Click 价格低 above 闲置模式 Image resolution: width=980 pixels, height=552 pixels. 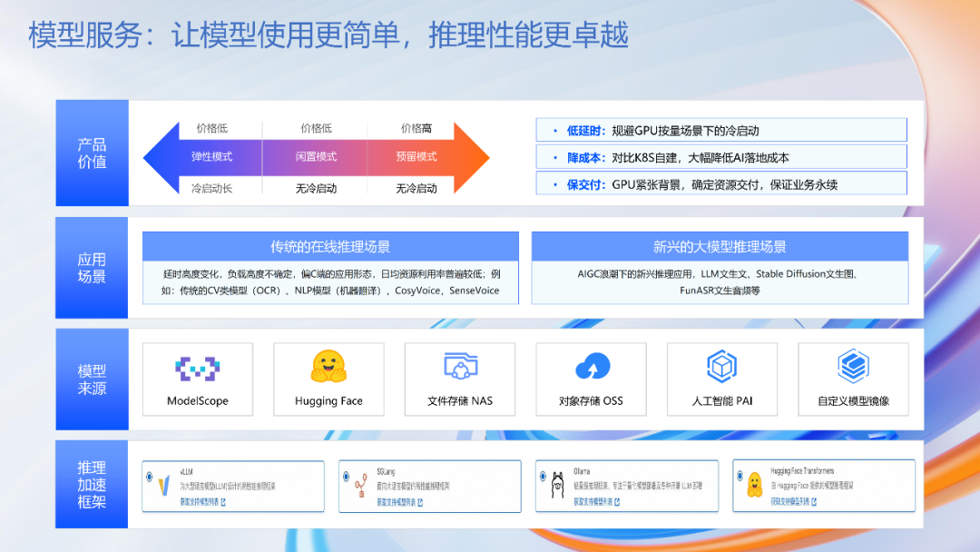click(317, 129)
